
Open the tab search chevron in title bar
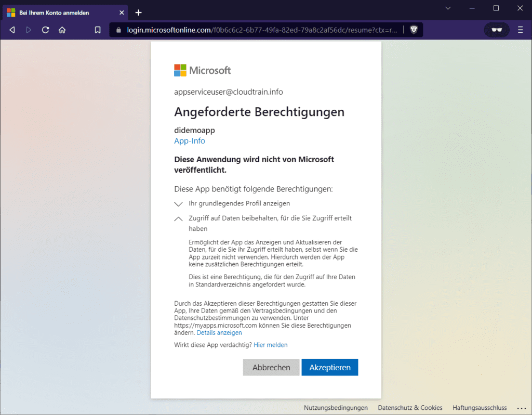point(448,8)
